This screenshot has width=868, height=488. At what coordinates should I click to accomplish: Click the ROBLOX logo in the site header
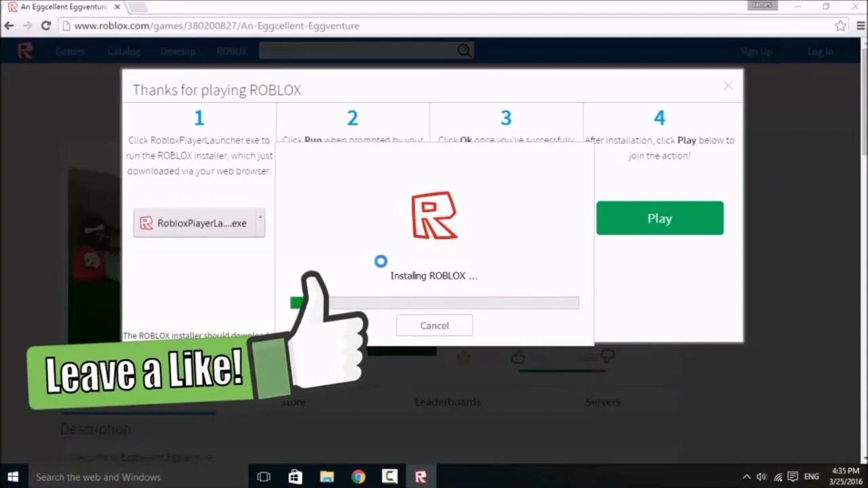25,51
